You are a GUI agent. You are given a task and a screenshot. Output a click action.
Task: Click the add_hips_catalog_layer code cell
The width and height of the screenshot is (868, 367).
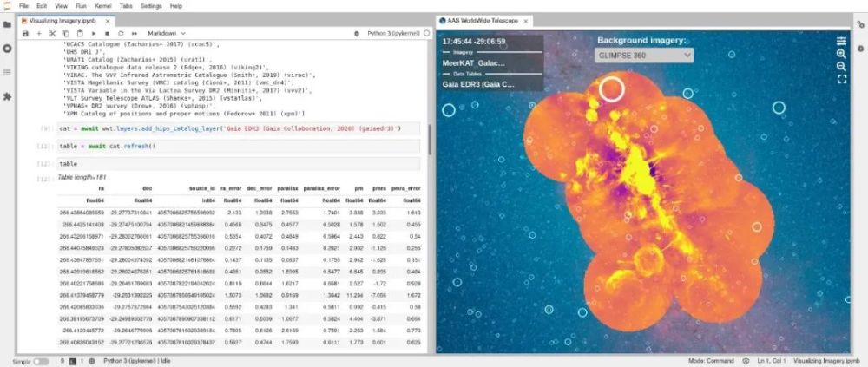click(239, 129)
